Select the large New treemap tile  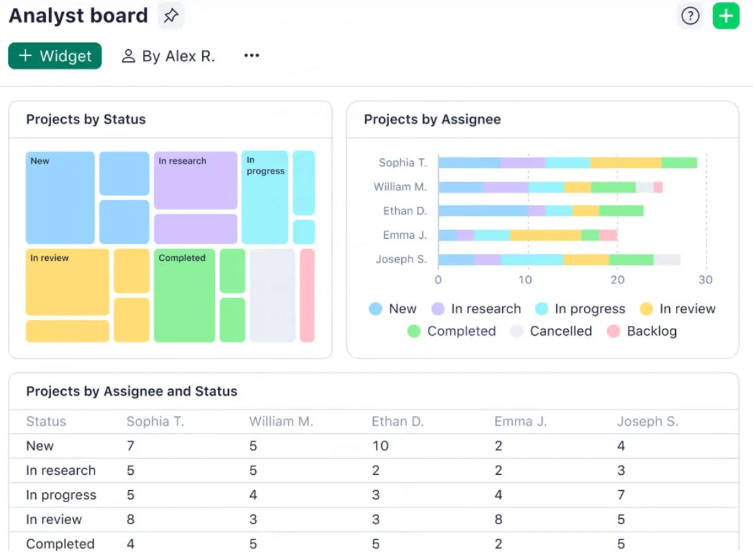tap(60, 198)
